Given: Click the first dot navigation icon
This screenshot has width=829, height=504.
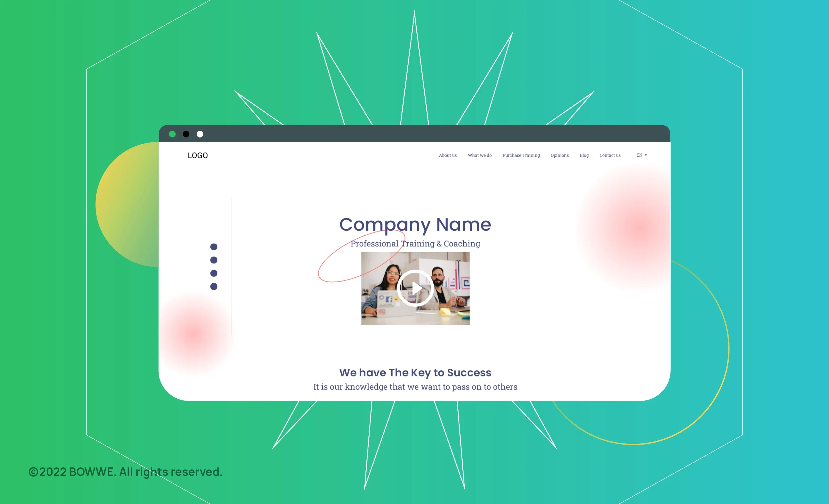Looking at the screenshot, I should click(214, 246).
